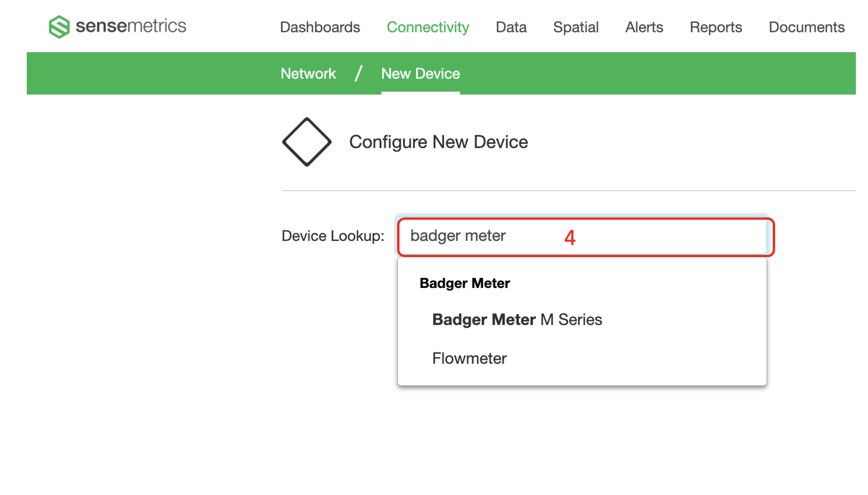Open the Connectivity menu

[428, 27]
